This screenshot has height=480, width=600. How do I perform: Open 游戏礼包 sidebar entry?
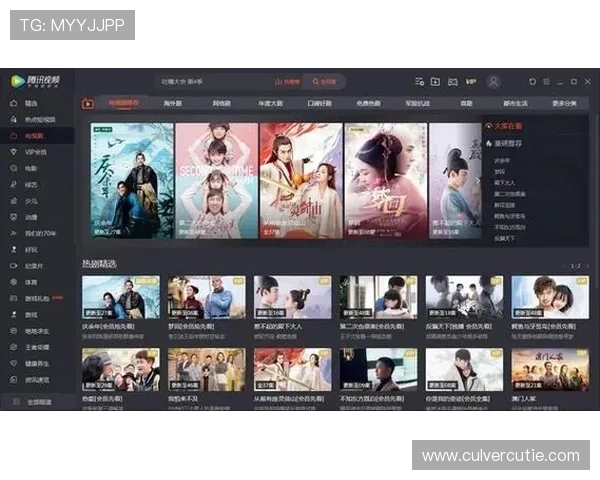(x=37, y=299)
